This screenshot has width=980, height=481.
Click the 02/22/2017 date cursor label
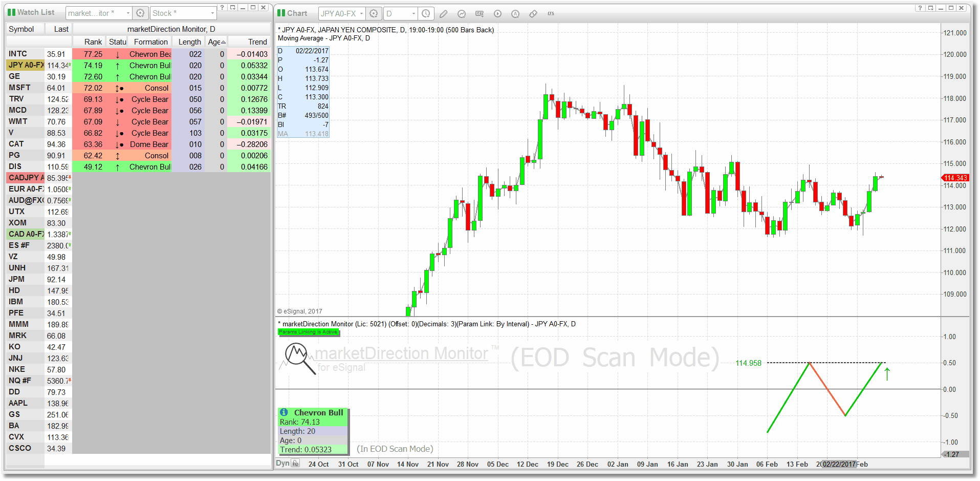click(x=839, y=464)
